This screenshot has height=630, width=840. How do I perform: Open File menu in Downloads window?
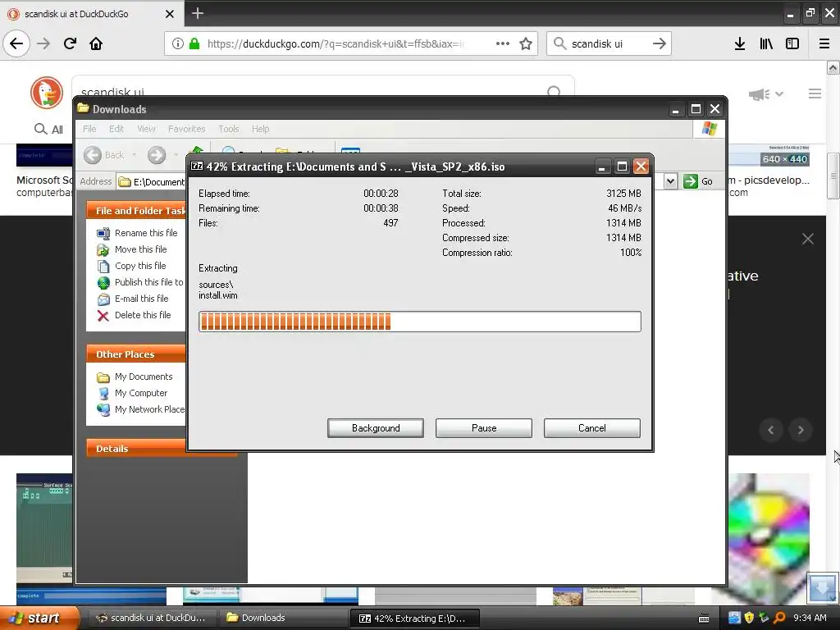pyautogui.click(x=89, y=129)
